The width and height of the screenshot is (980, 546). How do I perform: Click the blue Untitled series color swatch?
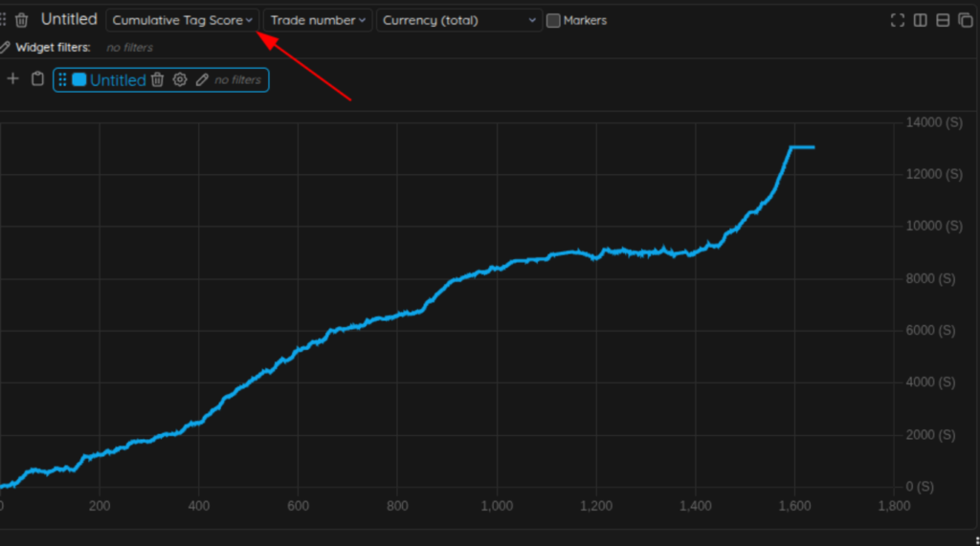79,80
